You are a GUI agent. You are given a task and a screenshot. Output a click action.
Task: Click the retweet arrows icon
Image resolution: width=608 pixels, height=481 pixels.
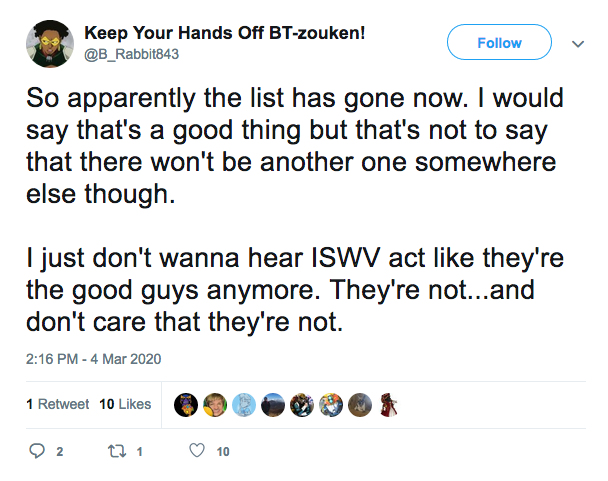point(117,451)
